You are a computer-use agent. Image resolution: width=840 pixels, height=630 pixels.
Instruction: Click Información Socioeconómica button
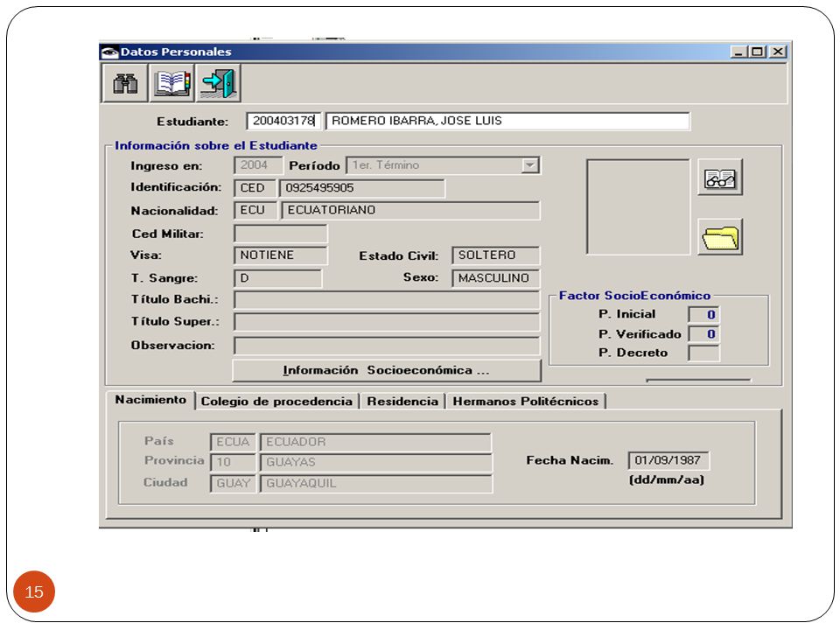[x=386, y=370]
